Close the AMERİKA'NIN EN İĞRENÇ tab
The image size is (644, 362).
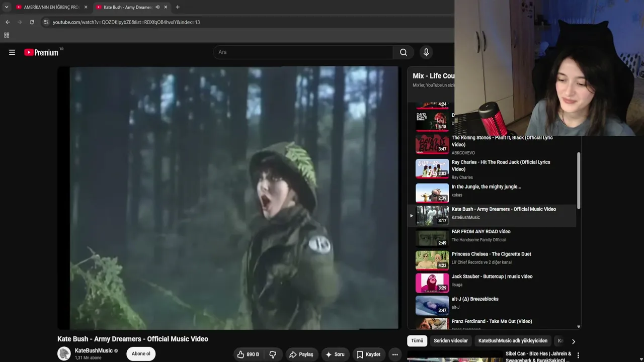point(86,7)
